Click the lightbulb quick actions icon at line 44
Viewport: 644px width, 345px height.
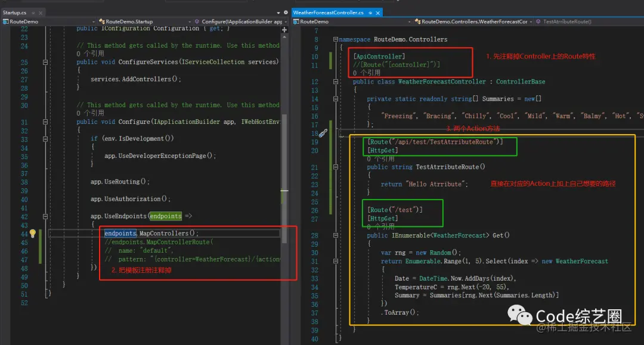(32, 234)
